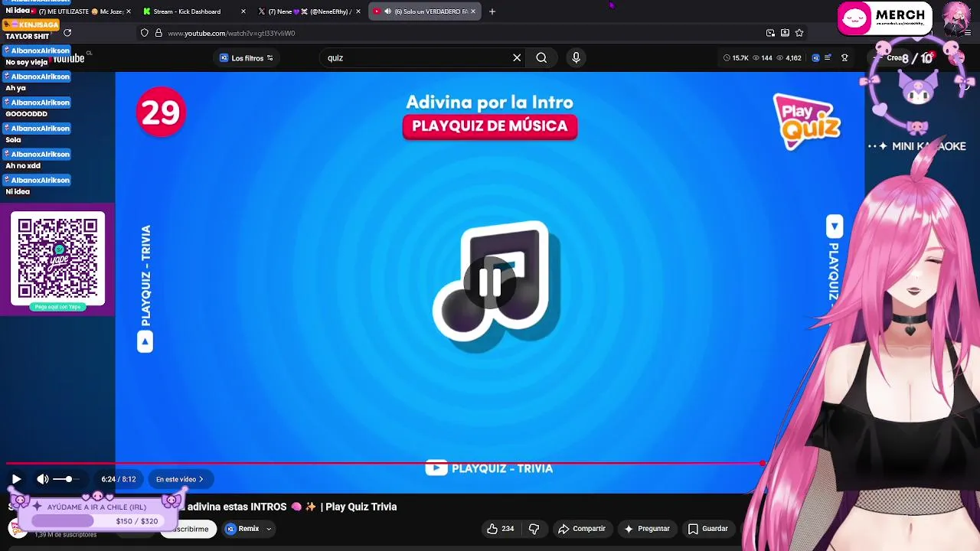This screenshot has width=980, height=551.
Task: Click the PlayQuiz logo in the video
Action: 807,121
